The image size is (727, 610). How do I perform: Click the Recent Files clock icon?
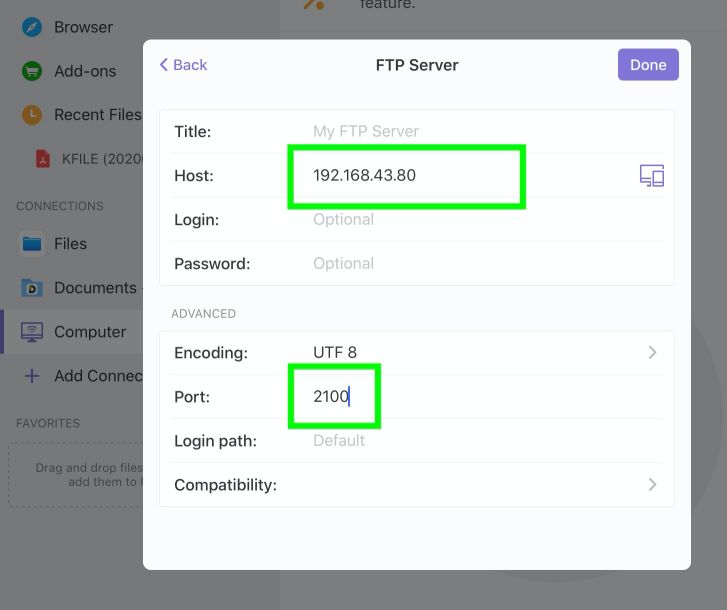pyautogui.click(x=32, y=115)
